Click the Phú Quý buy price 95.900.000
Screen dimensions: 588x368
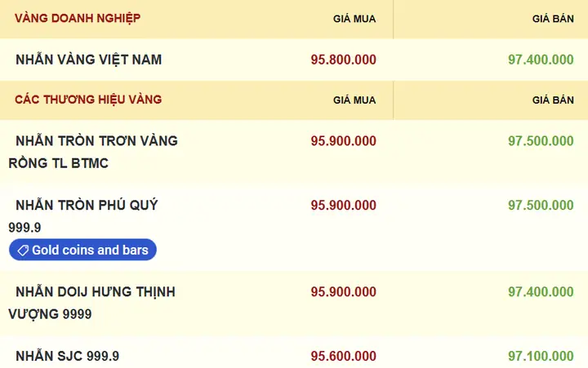pos(344,206)
